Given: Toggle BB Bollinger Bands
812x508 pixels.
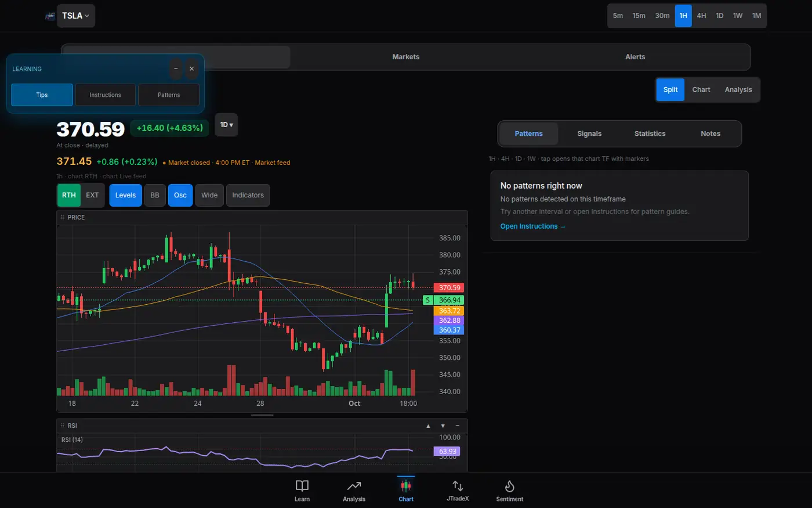Looking at the screenshot, I should (155, 195).
